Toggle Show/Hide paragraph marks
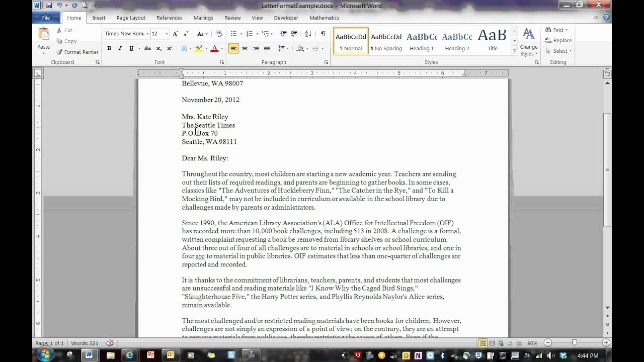Image resolution: width=644 pixels, height=362 pixels. [x=323, y=34]
